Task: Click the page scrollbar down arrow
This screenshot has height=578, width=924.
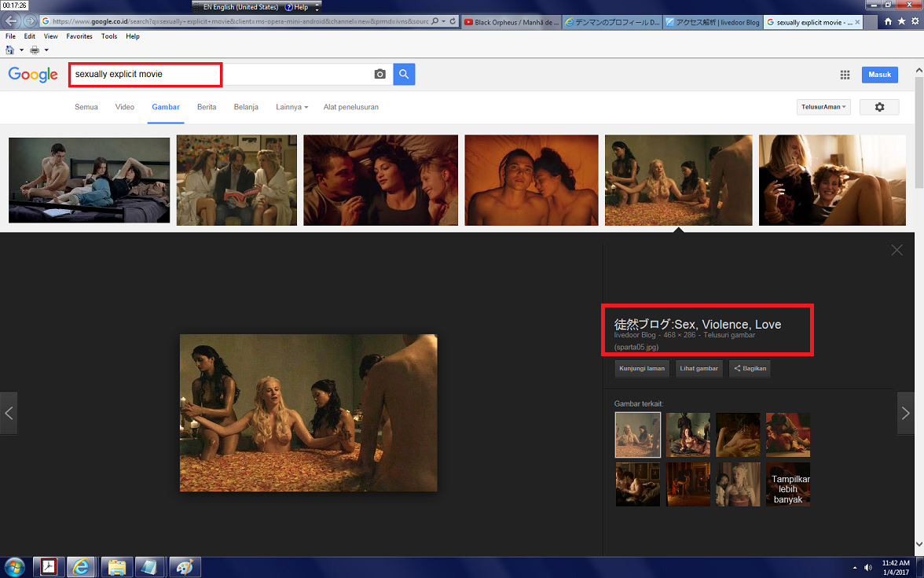Action: [918, 544]
